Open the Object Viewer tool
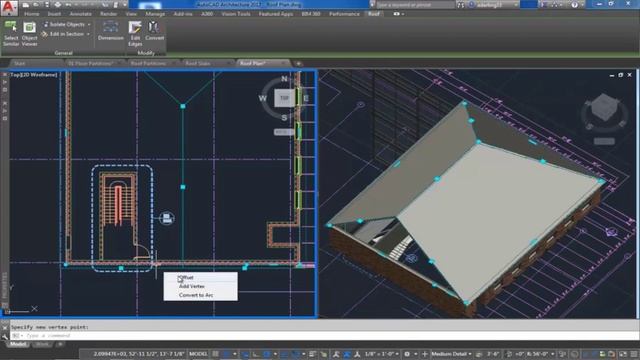 pyautogui.click(x=29, y=33)
